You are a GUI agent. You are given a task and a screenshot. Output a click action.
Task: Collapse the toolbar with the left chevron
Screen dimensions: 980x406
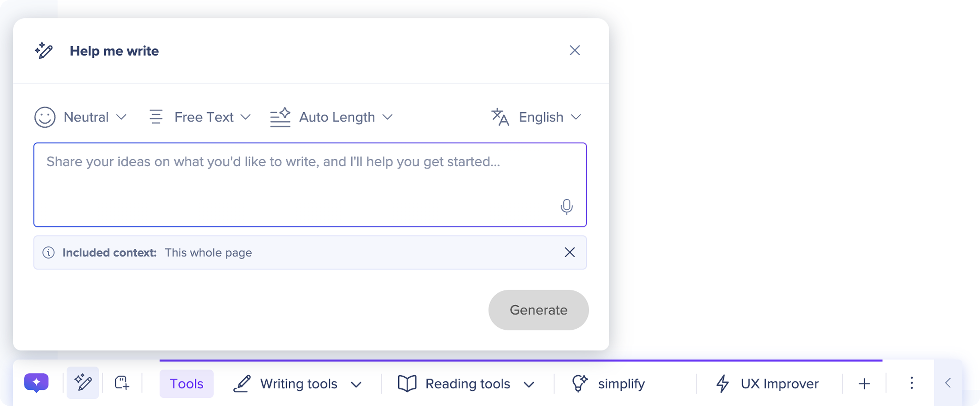pyautogui.click(x=948, y=383)
